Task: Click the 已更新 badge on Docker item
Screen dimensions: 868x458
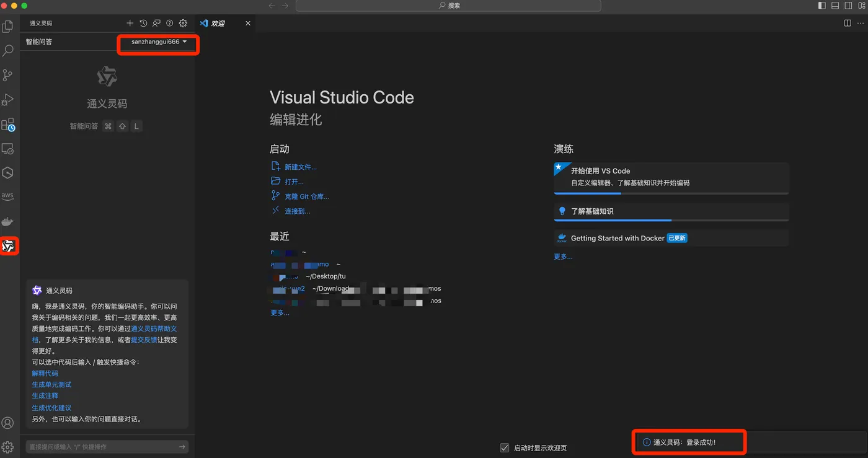Action: (677, 238)
